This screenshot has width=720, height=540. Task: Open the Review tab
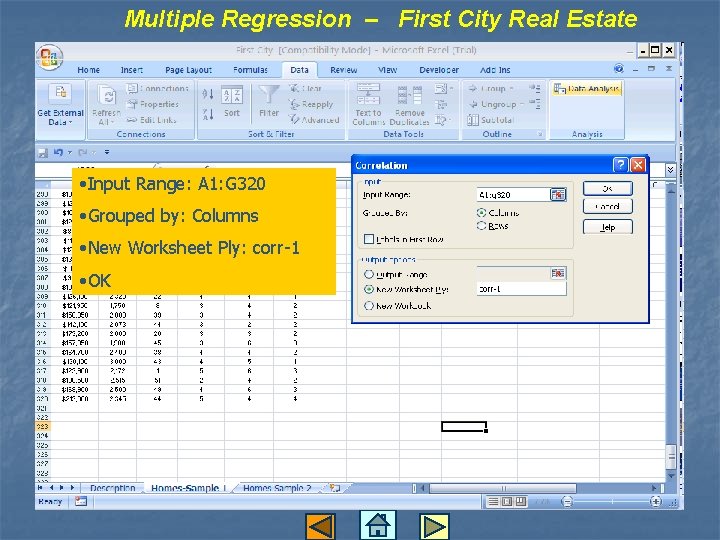pyautogui.click(x=343, y=70)
